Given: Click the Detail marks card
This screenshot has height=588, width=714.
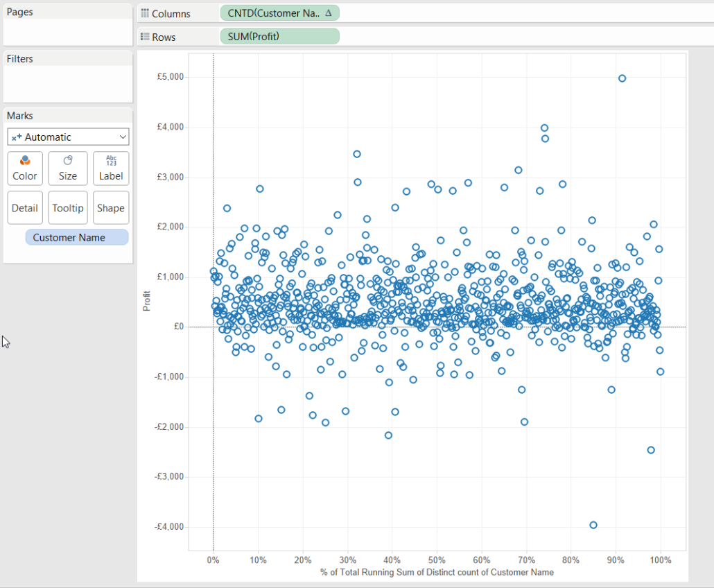Looking at the screenshot, I should (25, 208).
